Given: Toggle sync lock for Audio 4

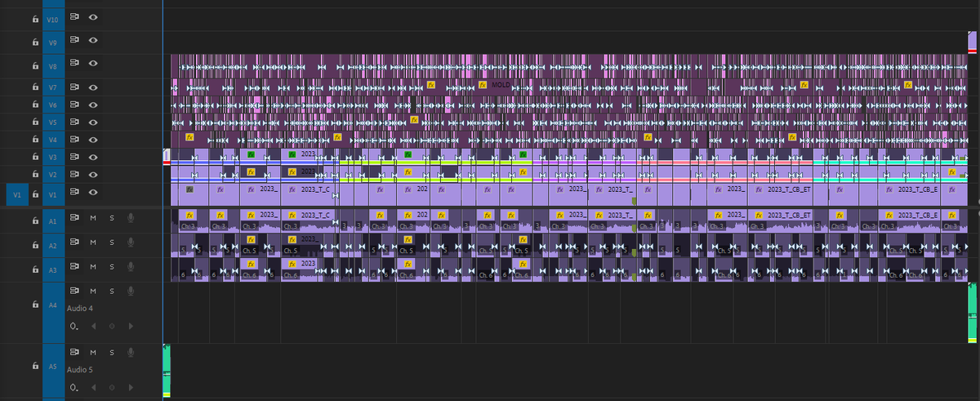Looking at the screenshot, I should (x=74, y=291).
